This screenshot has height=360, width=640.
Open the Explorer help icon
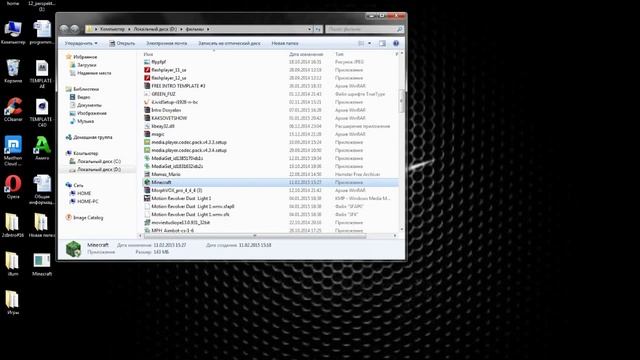click(x=396, y=43)
